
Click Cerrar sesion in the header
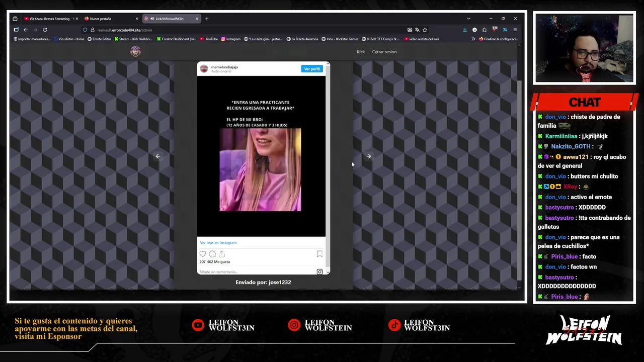point(384,52)
